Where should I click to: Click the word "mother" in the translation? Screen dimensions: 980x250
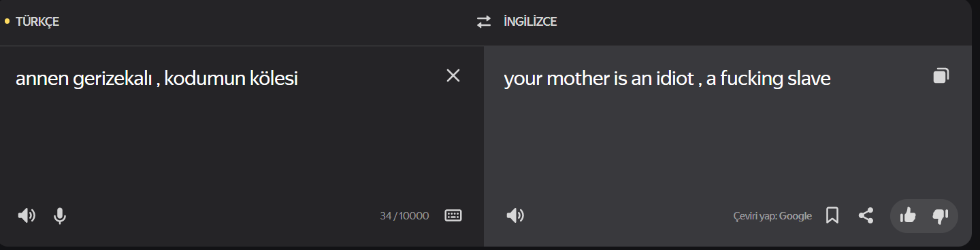coord(578,79)
